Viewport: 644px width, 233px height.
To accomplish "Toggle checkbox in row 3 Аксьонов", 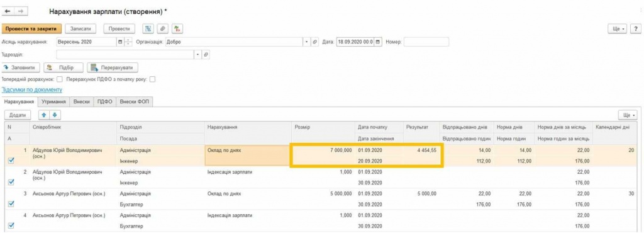I will [11, 203].
